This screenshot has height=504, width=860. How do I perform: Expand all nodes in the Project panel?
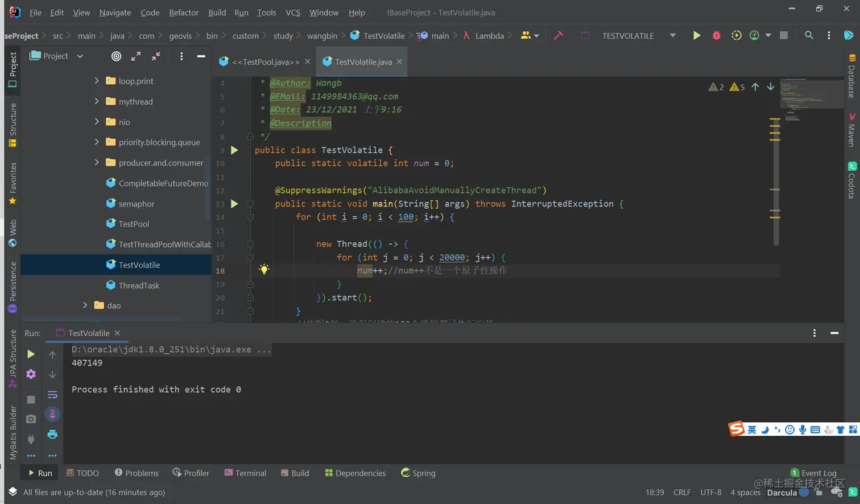[x=135, y=56]
